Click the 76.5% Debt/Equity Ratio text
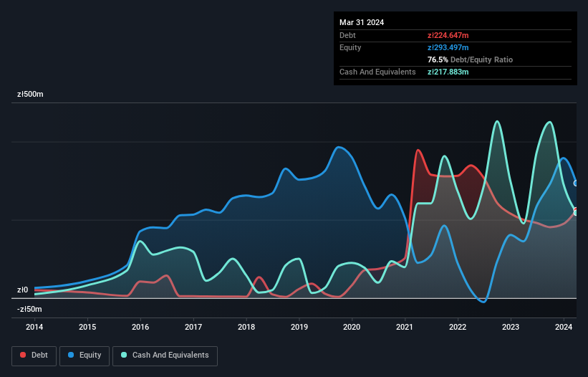The image size is (588, 377). click(x=471, y=59)
